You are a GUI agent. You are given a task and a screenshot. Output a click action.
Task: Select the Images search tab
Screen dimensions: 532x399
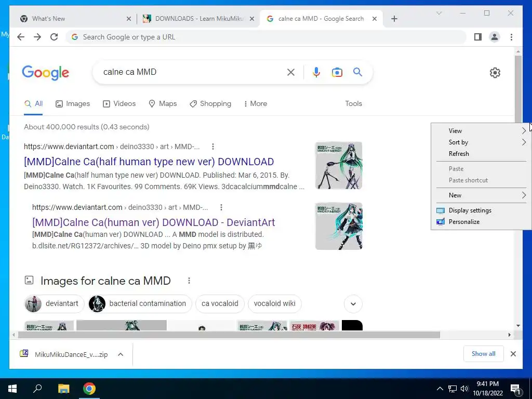point(73,103)
